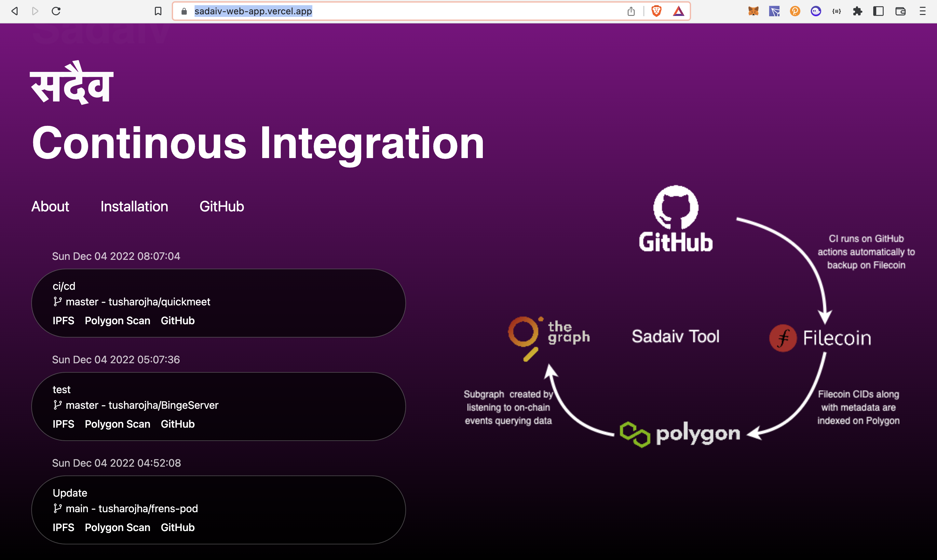Viewport: 937px width, 560px height.
Task: Open Polygon Scan for BingeServer build
Action: [x=117, y=424]
